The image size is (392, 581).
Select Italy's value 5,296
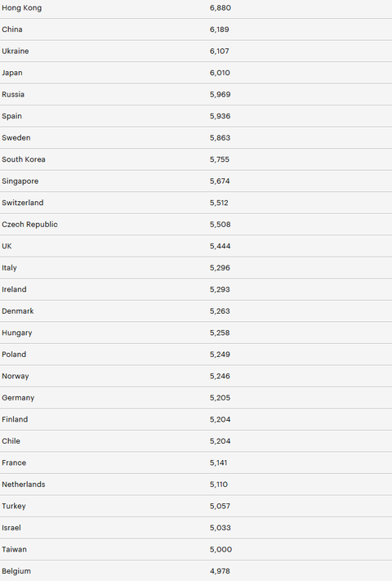click(x=220, y=268)
